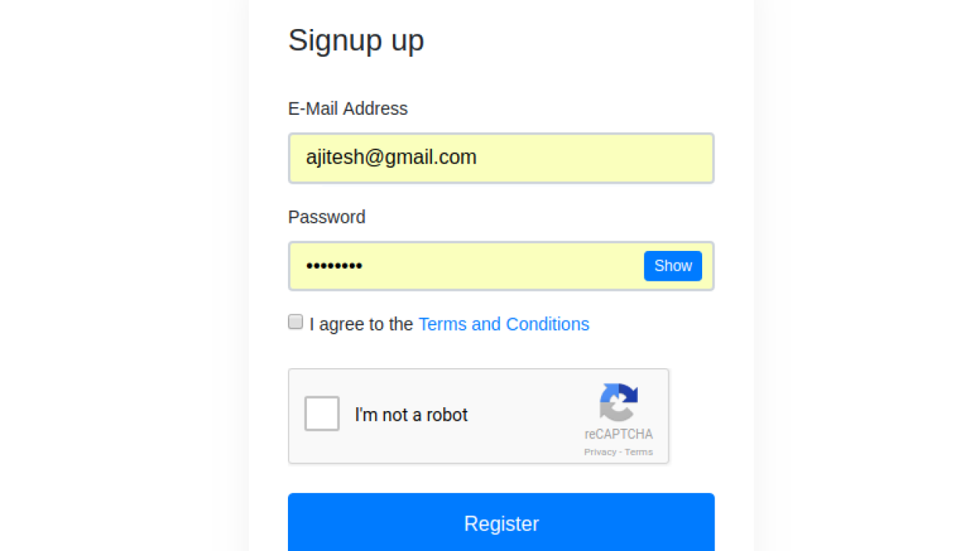Screen dimensions: 980x551
Task: Click the E-Mail Address label
Action: click(x=348, y=109)
